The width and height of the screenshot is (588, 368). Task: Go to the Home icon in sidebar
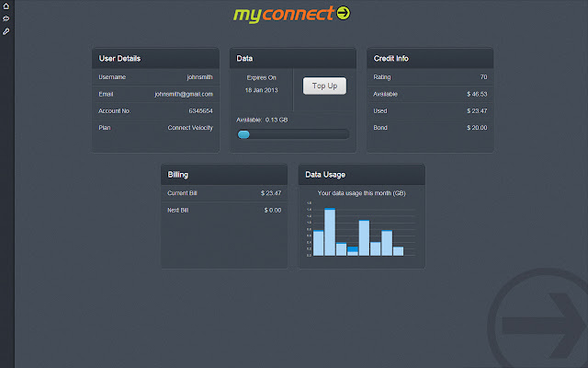6,6
